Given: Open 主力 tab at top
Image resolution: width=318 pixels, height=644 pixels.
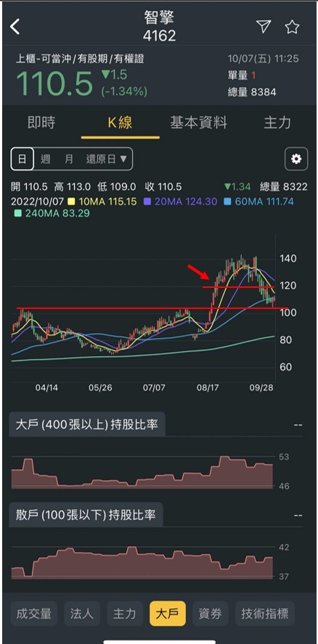Looking at the screenshot, I should tap(277, 123).
